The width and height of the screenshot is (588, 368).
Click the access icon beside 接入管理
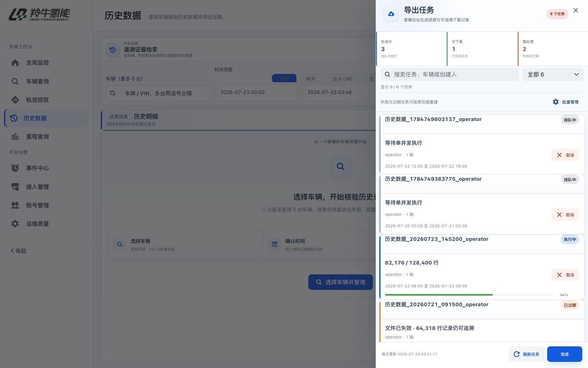tap(15, 187)
